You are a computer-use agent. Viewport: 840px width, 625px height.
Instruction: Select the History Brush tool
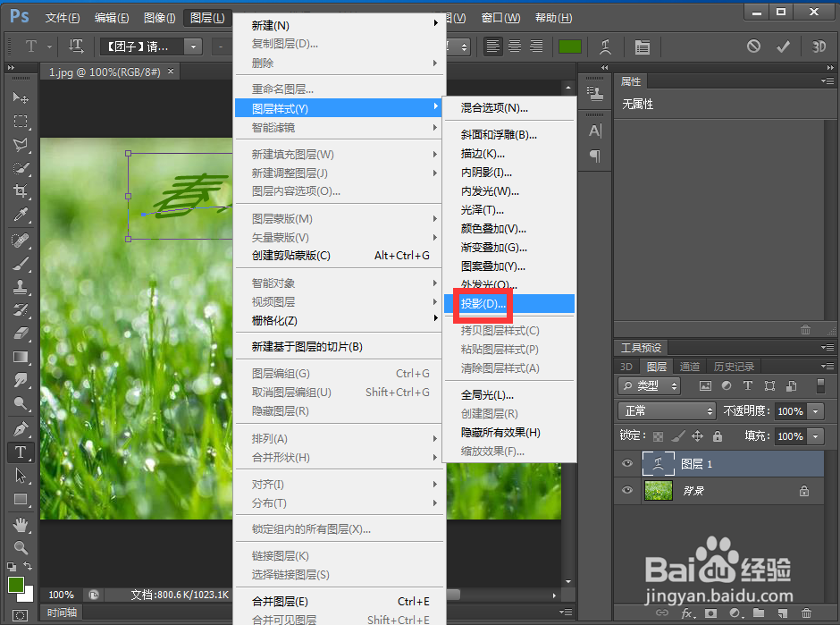tap(21, 310)
